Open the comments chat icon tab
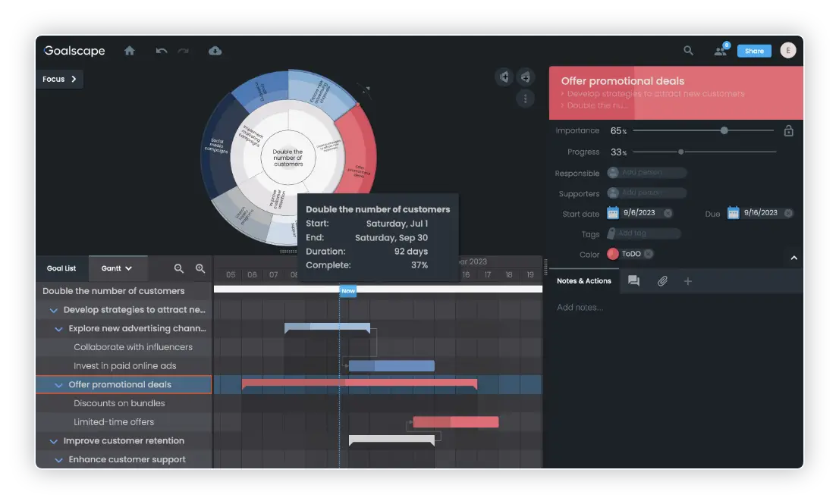This screenshot has height=504, width=839. (x=633, y=281)
